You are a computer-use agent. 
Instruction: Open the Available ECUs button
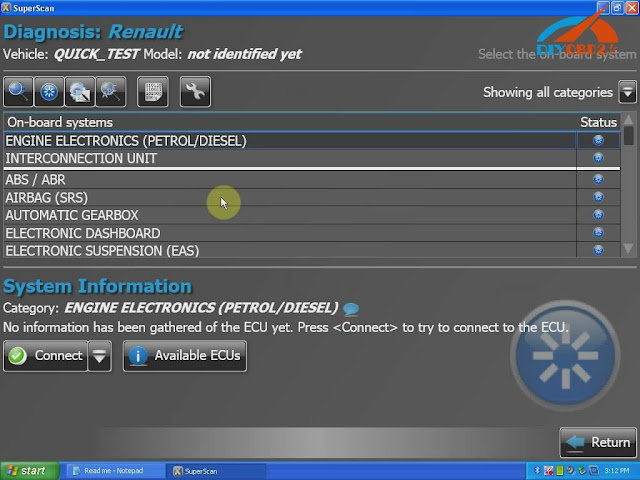185,356
